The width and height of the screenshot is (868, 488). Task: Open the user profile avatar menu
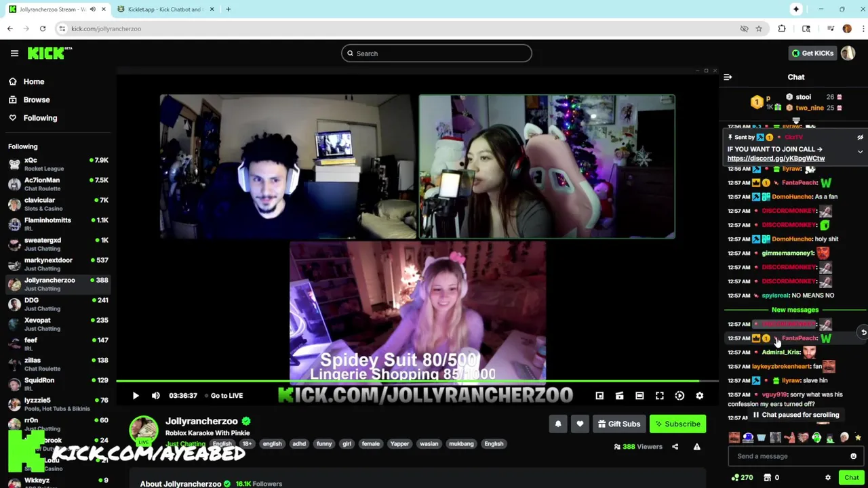click(x=848, y=54)
